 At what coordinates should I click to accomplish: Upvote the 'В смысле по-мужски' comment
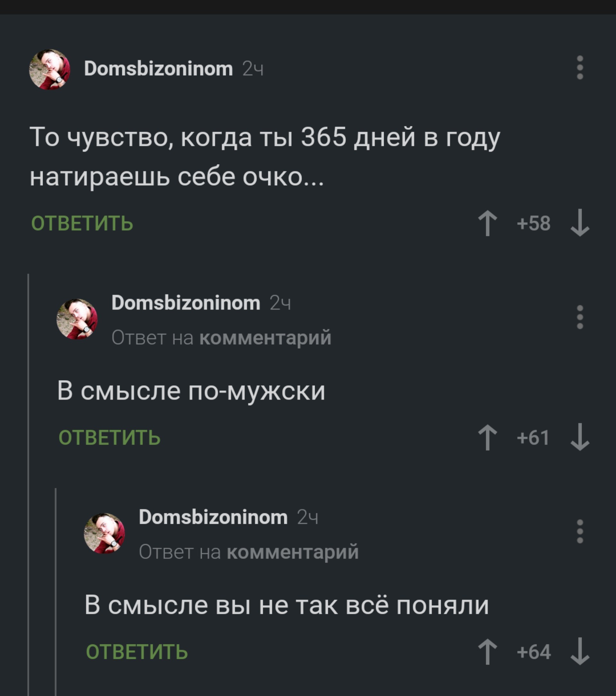tap(488, 438)
